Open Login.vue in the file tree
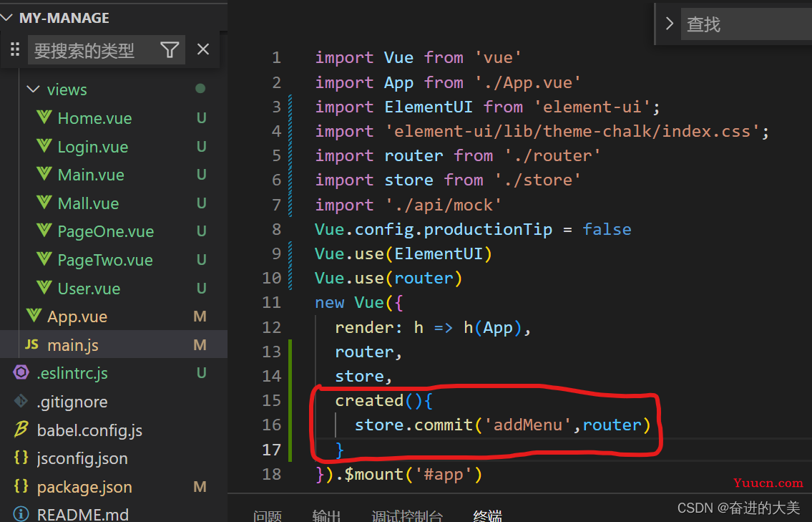 click(93, 148)
